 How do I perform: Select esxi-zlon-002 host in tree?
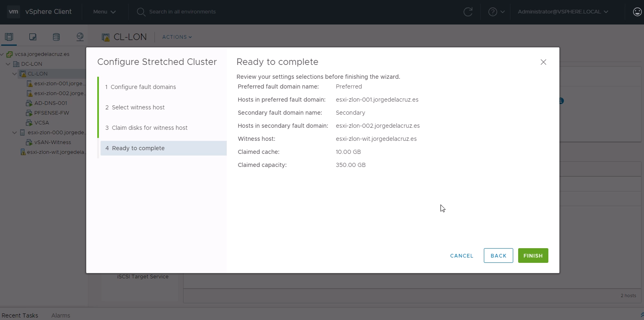tap(60, 93)
